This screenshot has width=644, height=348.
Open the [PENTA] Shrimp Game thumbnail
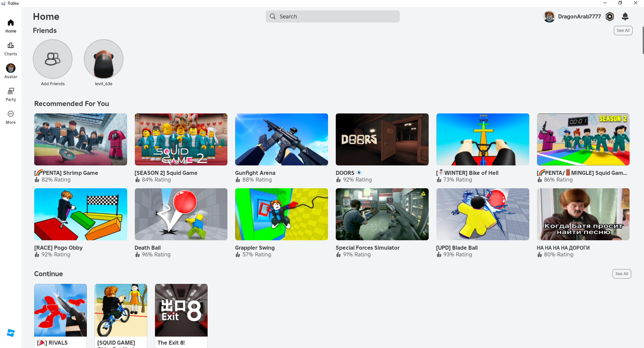coord(80,139)
